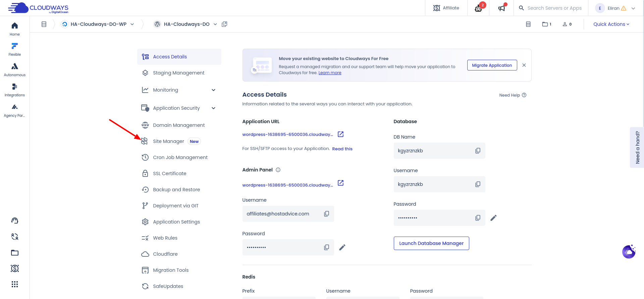
Task: Open the announcements megaphone icon
Action: (x=502, y=8)
